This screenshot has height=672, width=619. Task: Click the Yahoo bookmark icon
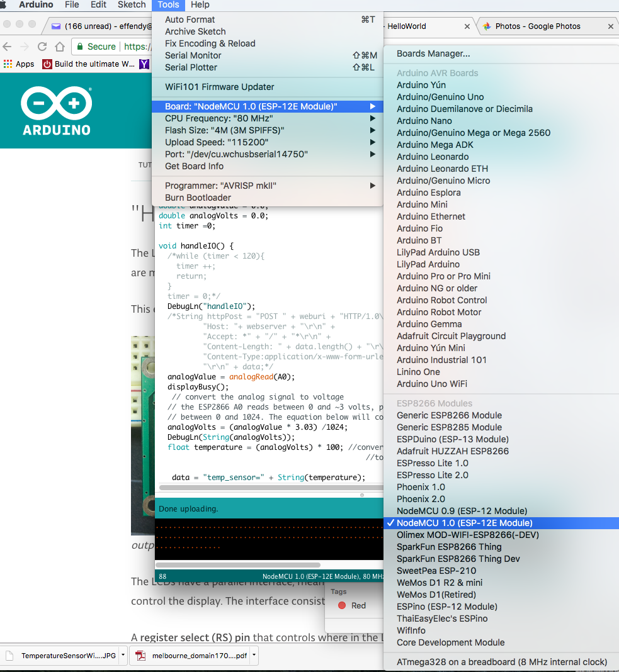[x=143, y=64]
